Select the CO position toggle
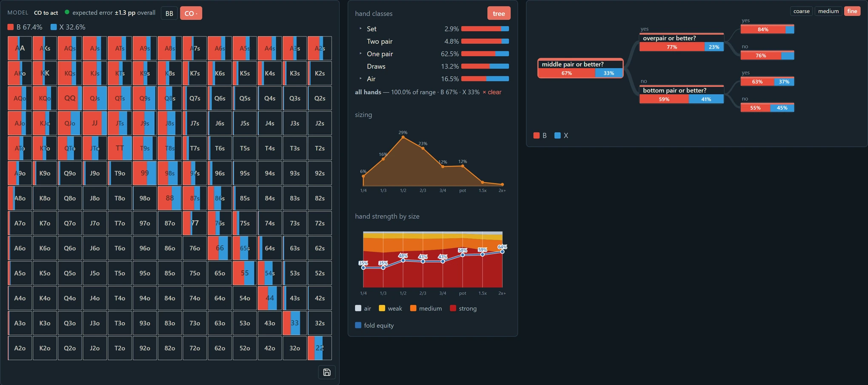 (191, 13)
